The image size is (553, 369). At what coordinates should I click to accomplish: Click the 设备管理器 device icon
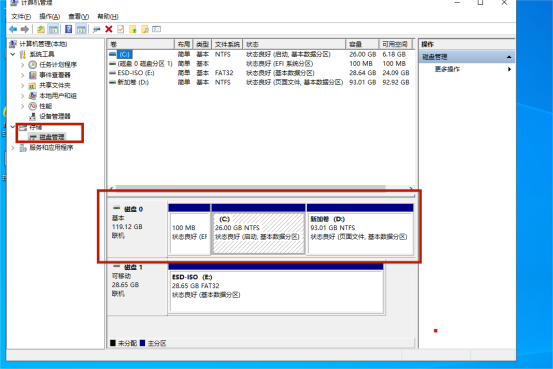click(32, 116)
